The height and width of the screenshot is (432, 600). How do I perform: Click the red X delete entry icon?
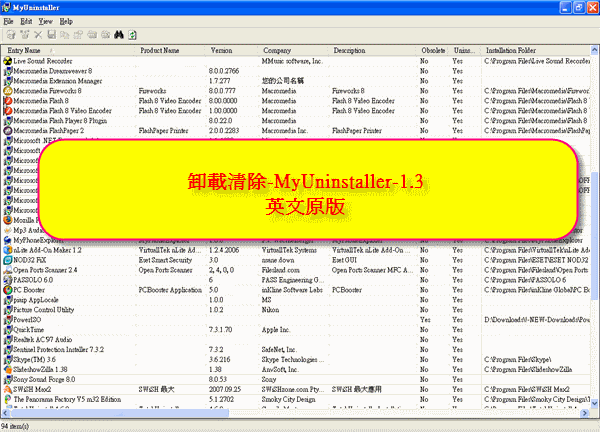click(40, 35)
